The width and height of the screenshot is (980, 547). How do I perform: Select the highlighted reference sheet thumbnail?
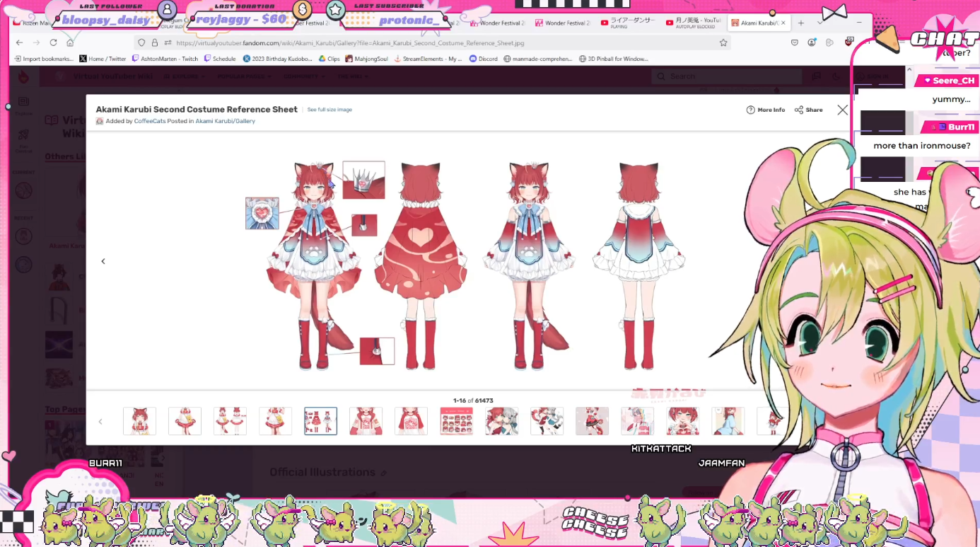(x=320, y=421)
